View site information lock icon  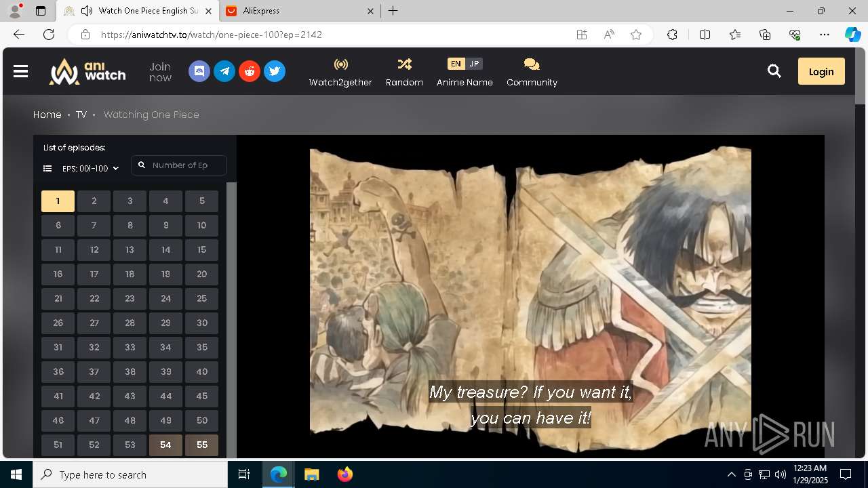[x=85, y=35]
